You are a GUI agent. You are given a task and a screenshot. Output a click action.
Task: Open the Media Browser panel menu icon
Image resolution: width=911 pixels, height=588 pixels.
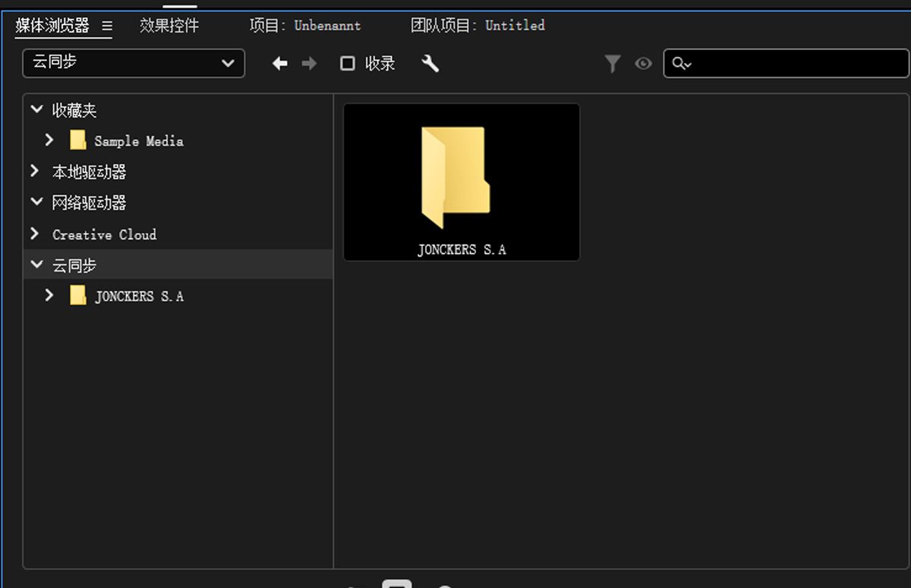pyautogui.click(x=107, y=26)
